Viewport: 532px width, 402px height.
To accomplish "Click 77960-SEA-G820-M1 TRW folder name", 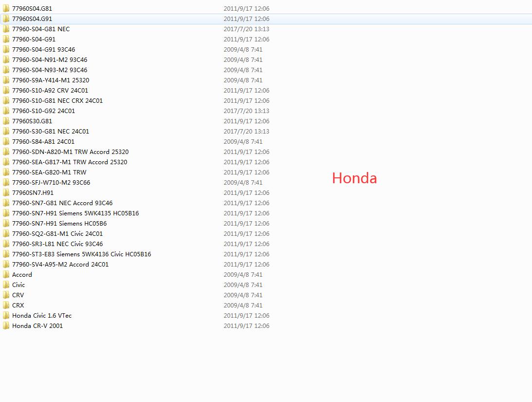I will click(49, 172).
